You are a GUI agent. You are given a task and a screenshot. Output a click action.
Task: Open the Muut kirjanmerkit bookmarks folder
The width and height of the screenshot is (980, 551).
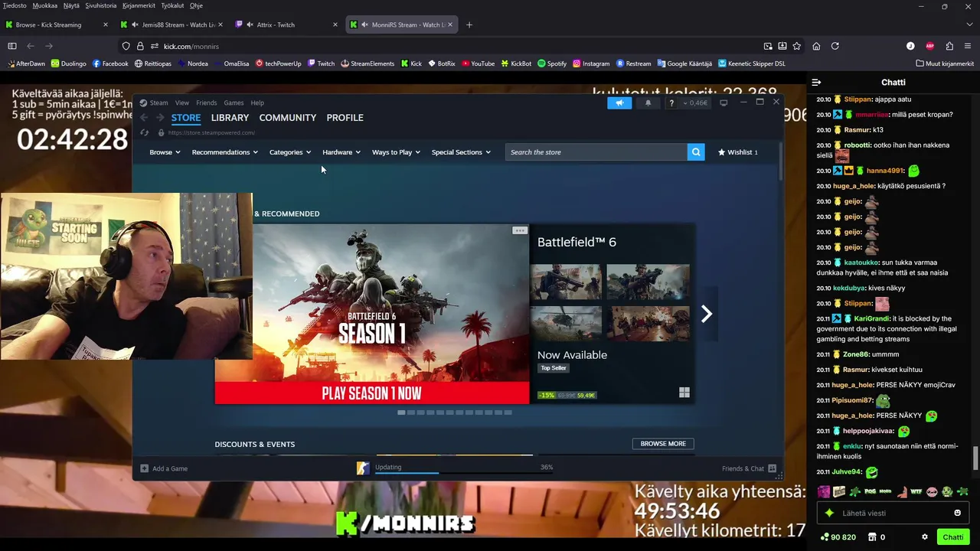click(x=944, y=64)
